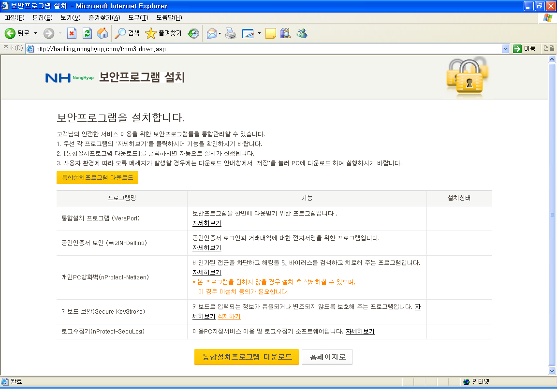Click the orange 삭제하기 link
This screenshot has height=392, width=557.
click(229, 317)
